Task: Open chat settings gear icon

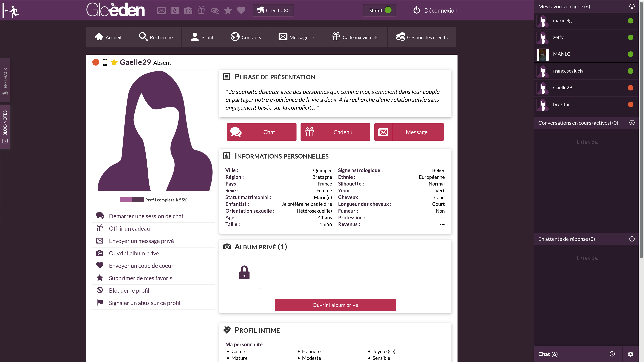Action: point(630,354)
